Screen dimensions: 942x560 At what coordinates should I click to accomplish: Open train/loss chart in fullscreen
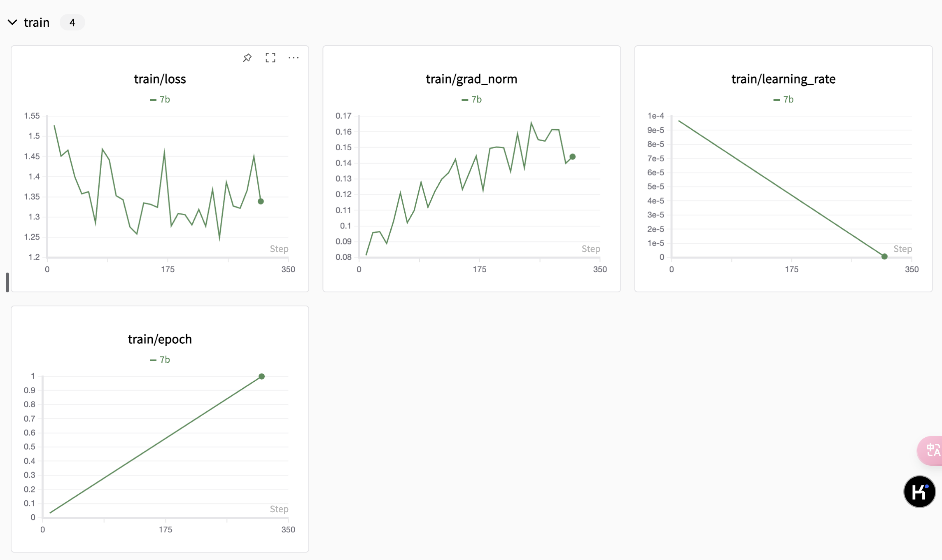click(x=270, y=58)
